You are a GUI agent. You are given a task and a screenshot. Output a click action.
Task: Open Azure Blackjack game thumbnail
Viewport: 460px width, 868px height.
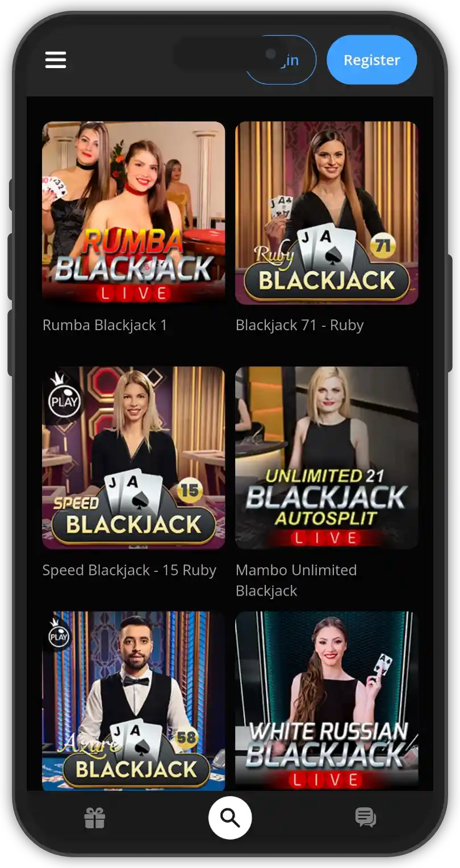(133, 701)
